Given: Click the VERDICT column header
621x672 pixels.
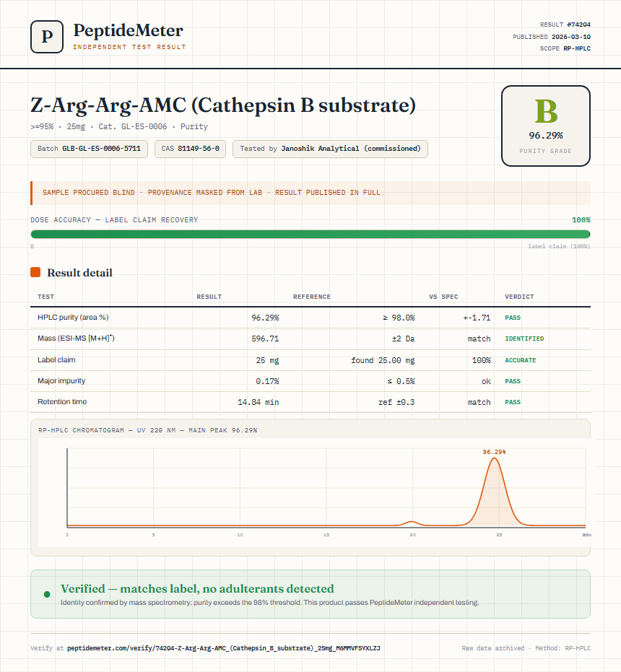Looking at the screenshot, I should pyautogui.click(x=519, y=297).
